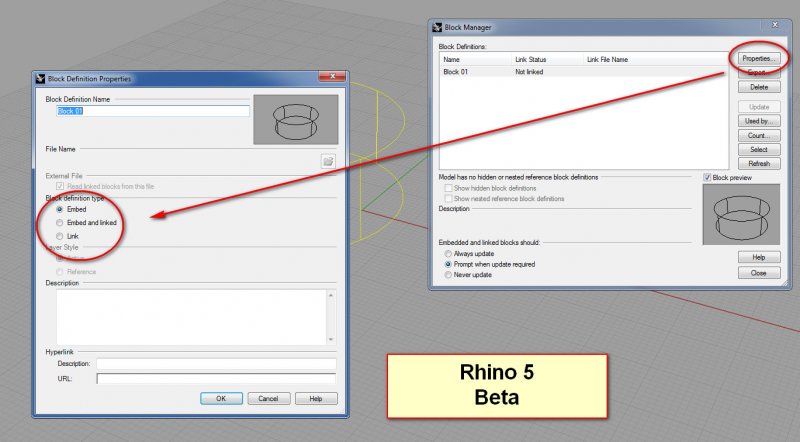This screenshot has height=442, width=800.
Task: Open Help in Block Manager
Action: click(759, 257)
